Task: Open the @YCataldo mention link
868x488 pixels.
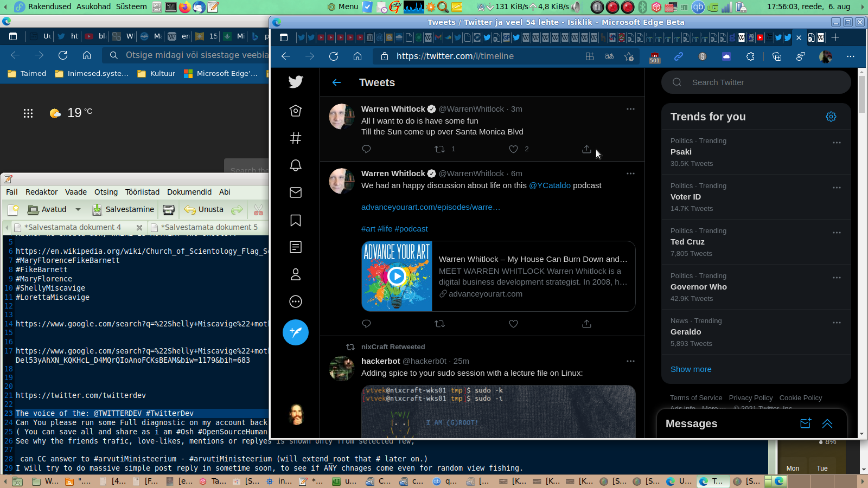Action: (x=550, y=185)
